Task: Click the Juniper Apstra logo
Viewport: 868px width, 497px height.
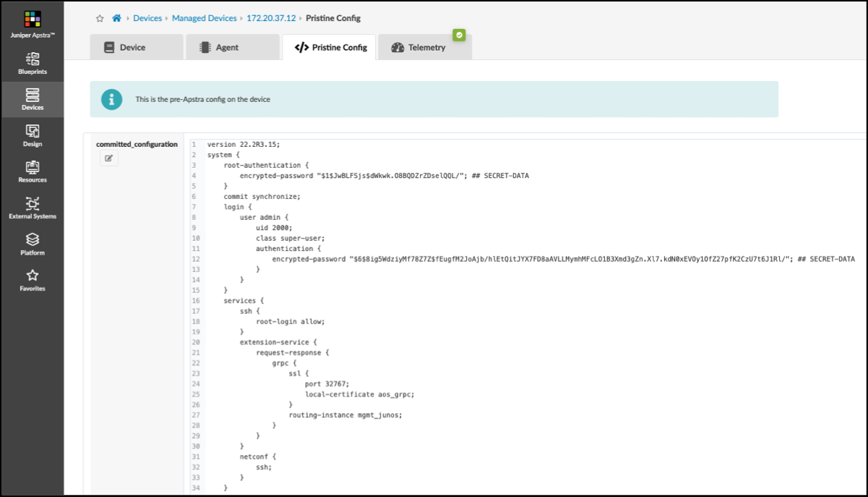Action: tap(32, 20)
